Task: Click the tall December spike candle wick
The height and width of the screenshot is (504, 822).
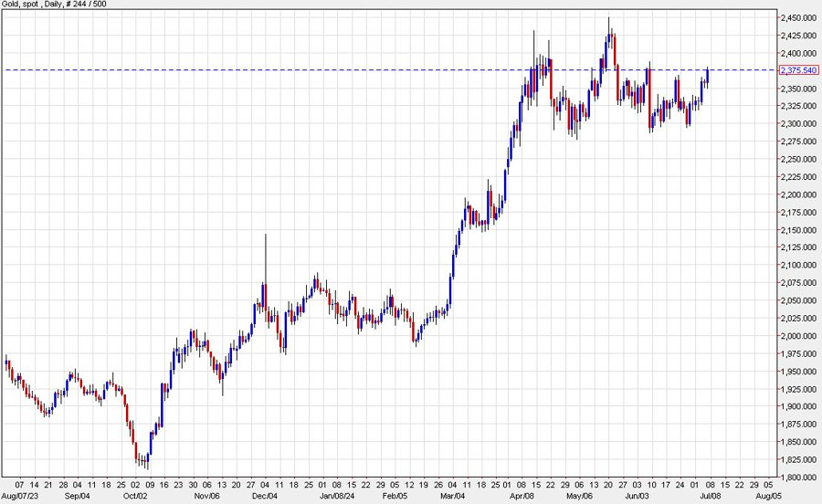Action: point(265,258)
